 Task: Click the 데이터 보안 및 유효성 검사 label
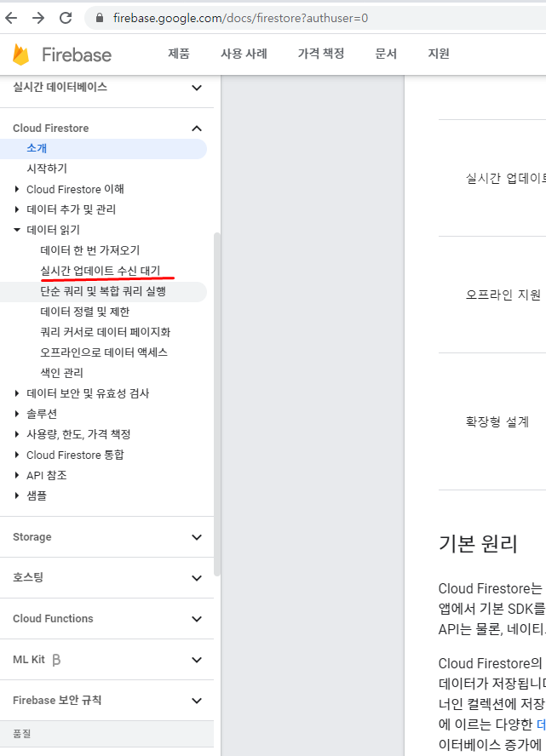pos(88,393)
